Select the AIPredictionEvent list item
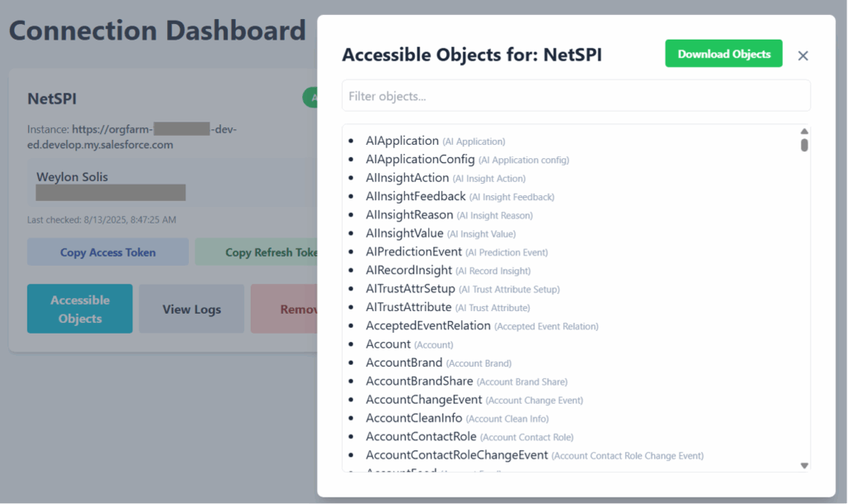Viewport: 848px width, 504px height. coord(456,252)
